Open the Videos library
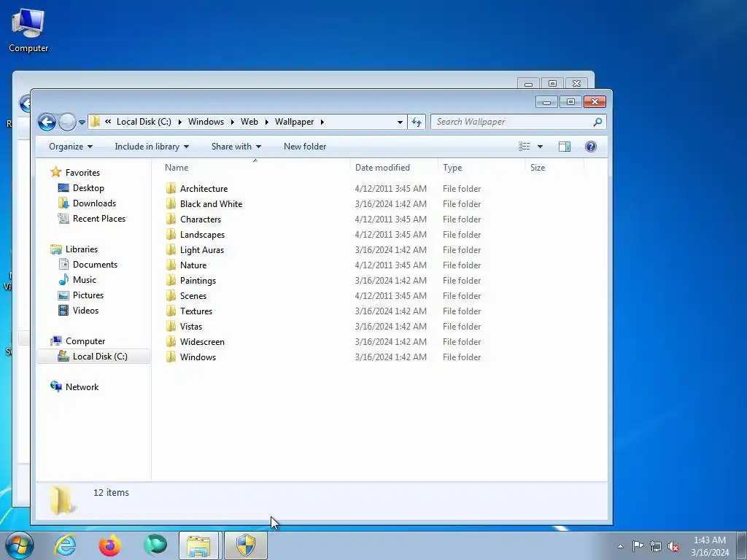Image resolution: width=747 pixels, height=560 pixels. point(86,310)
